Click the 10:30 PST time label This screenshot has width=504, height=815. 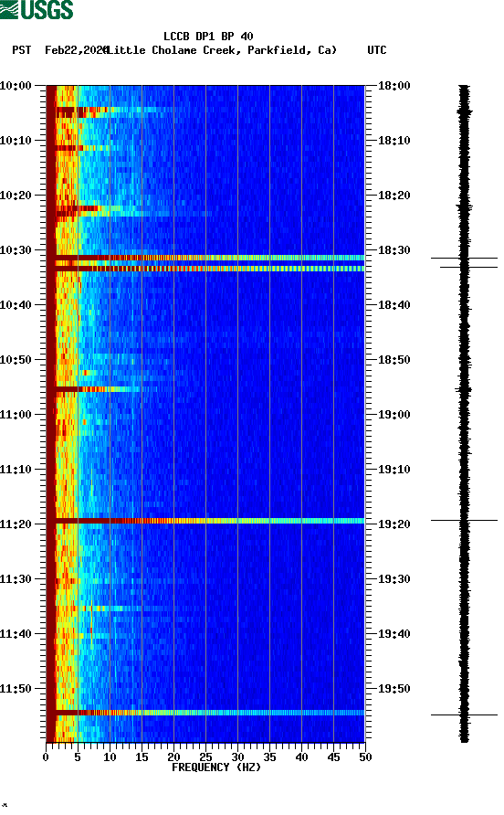coord(16,250)
